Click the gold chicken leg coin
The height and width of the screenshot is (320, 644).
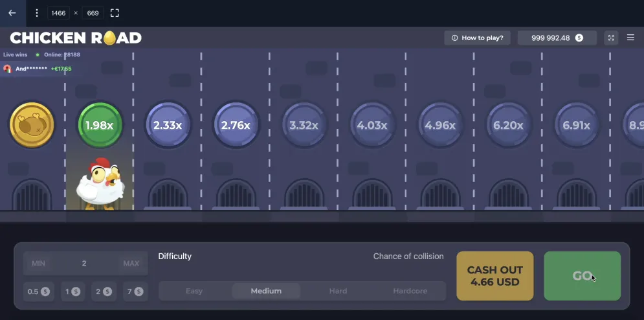[x=31, y=125]
